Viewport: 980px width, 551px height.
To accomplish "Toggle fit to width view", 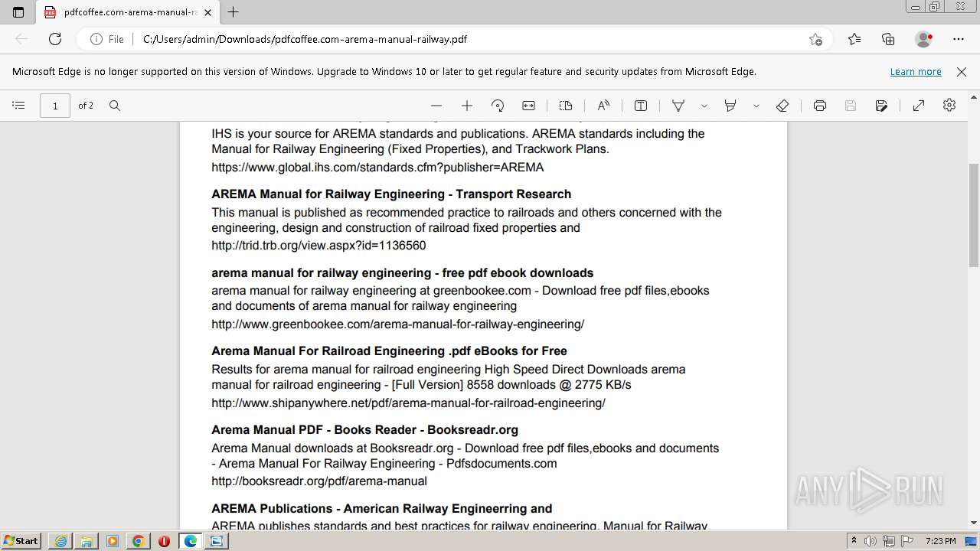I will point(528,106).
